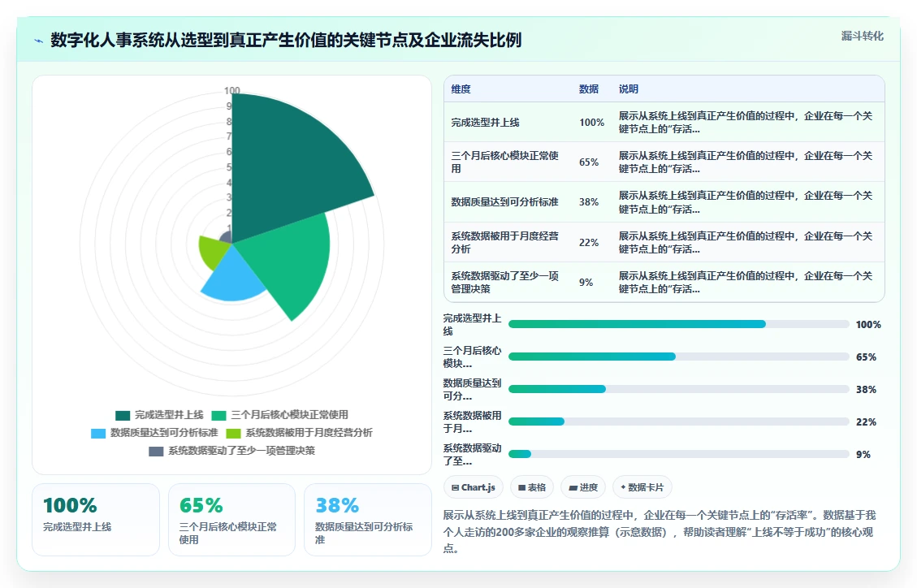
Task: Click the 38% progress bar
Action: 678,389
